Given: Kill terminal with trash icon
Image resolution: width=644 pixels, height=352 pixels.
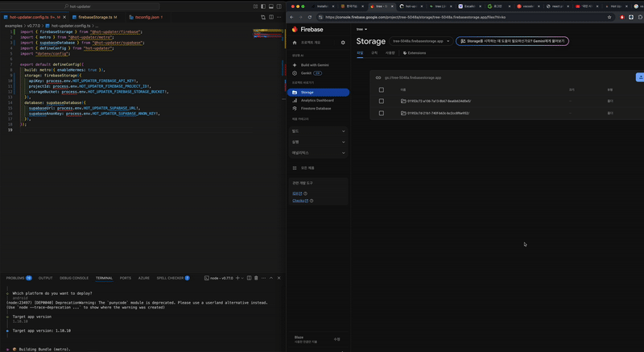Looking at the screenshot, I should pos(256,278).
